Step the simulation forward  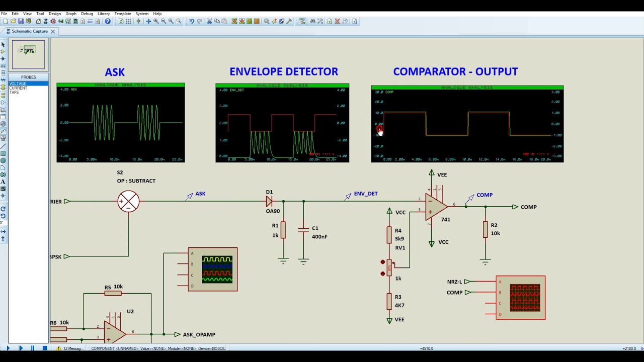point(21,348)
